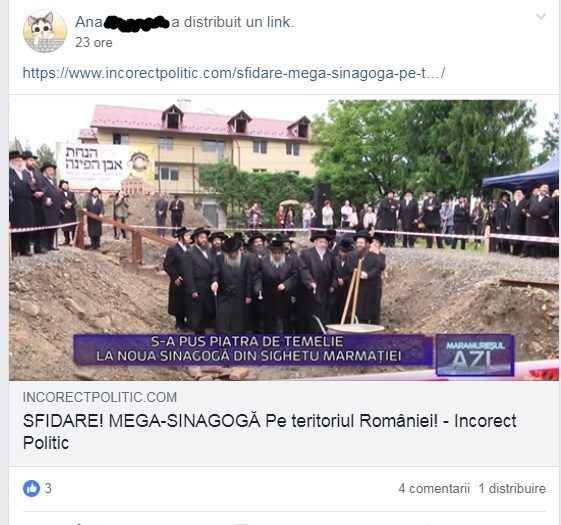View the reactions count "3"
The image size is (561, 525).
[x=48, y=488]
